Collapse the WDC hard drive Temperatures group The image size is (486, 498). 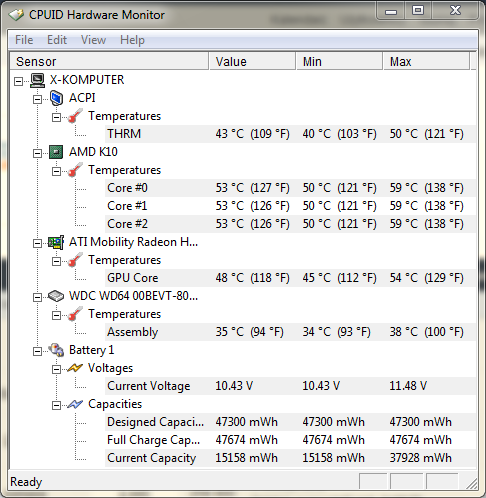(x=56, y=315)
